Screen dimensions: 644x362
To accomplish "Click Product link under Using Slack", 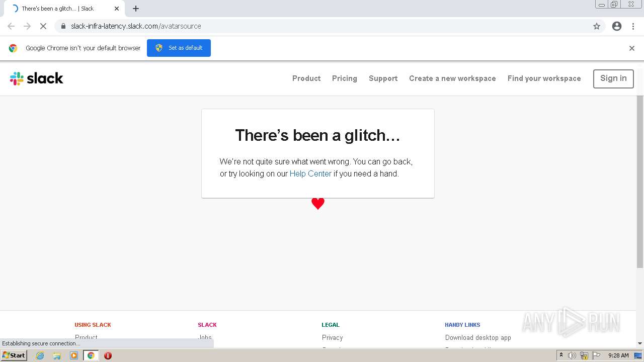I will coord(87,337).
